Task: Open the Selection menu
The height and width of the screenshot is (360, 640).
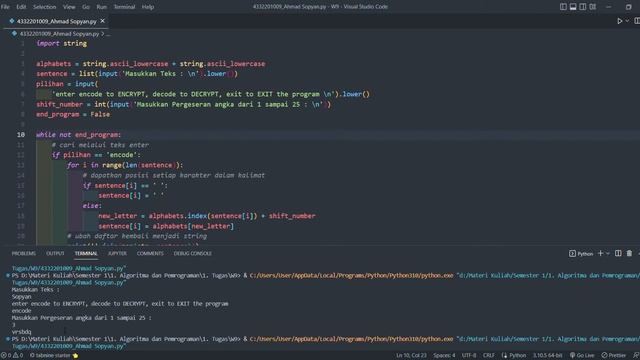Action: click(44, 7)
